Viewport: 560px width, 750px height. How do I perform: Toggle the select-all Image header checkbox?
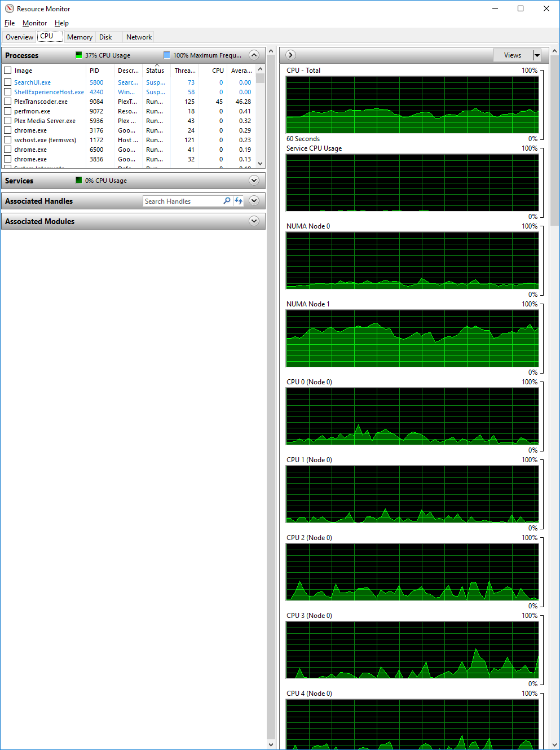point(8,71)
